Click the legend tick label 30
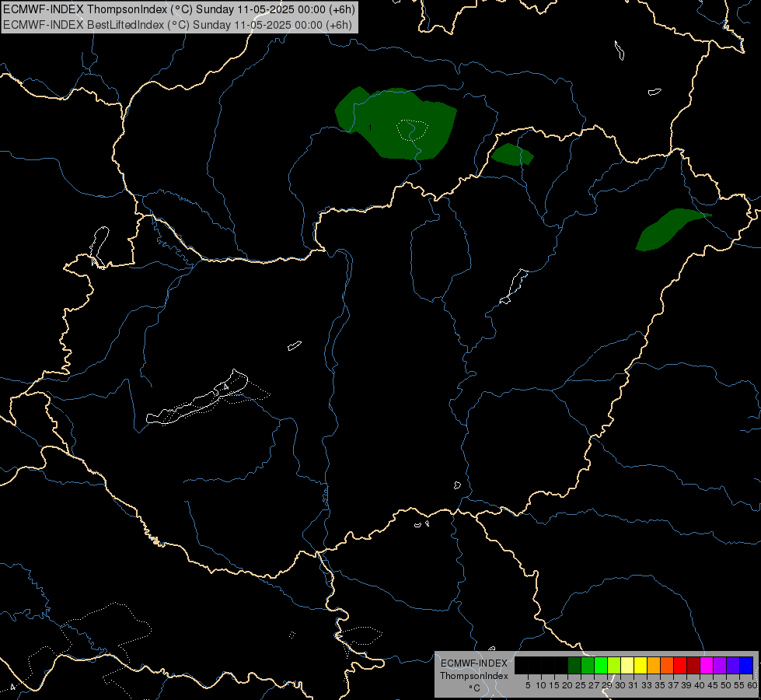This screenshot has width=761, height=700. [620, 685]
